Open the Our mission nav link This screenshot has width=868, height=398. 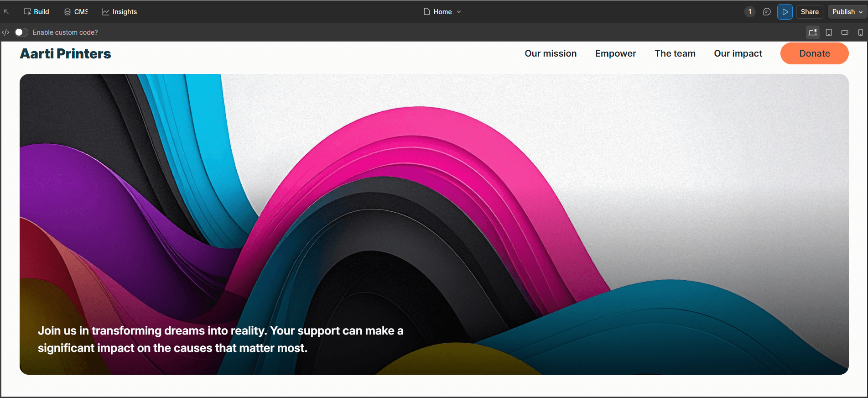click(x=551, y=53)
